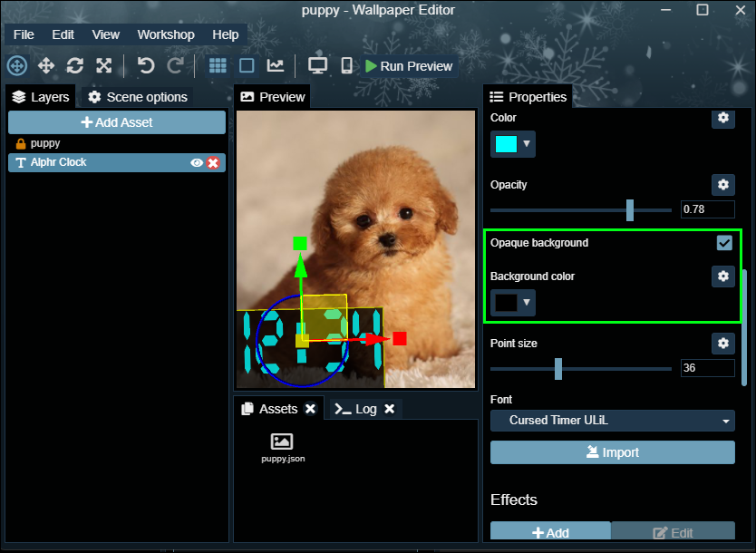Toggle the graph statistics icon
The image size is (756, 553).
click(276, 65)
